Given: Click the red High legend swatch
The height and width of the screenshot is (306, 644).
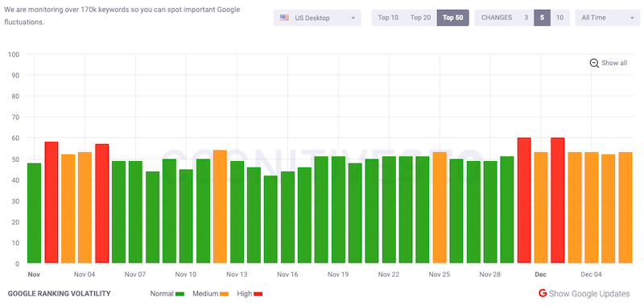Looking at the screenshot, I should [x=258, y=294].
